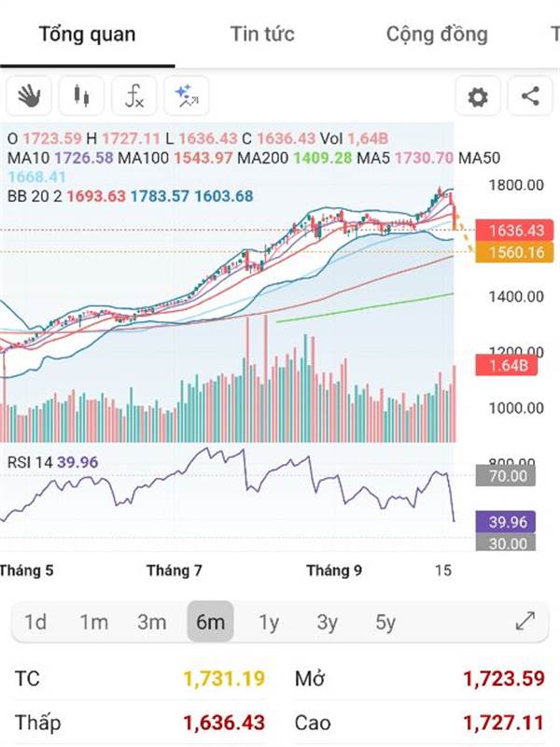Open the fx indicators menu
The image size is (560, 747).
(133, 95)
